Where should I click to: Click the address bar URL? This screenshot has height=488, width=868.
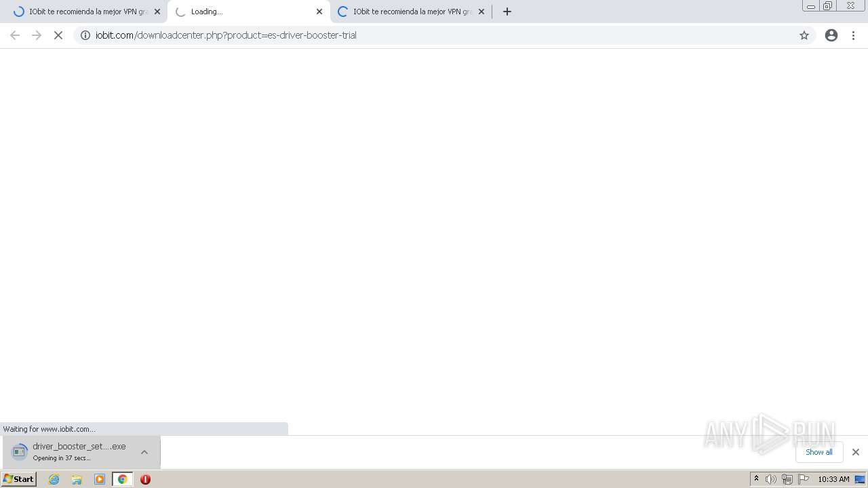pos(226,35)
